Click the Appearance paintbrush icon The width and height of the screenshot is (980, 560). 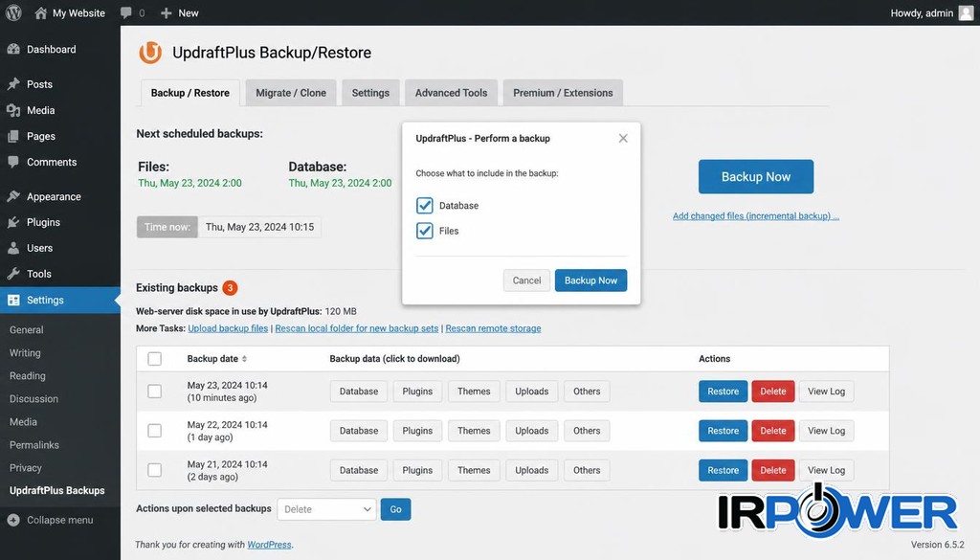[x=13, y=196]
